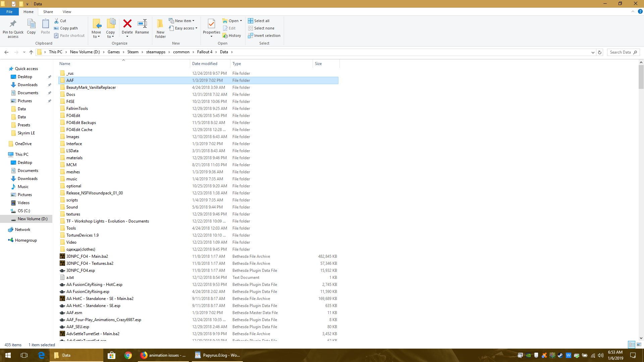Open Windows Explorer Help question mark
This screenshot has width=644, height=362.
[x=640, y=11]
